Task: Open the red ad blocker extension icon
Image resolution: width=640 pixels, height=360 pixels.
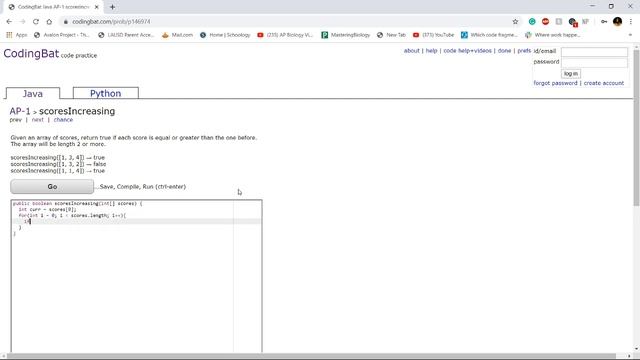Action: pos(545,22)
